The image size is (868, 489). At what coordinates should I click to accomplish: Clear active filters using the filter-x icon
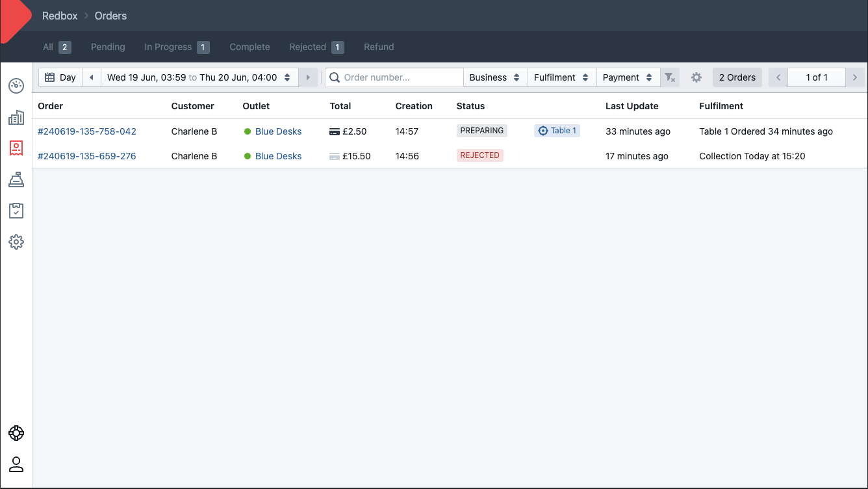(670, 77)
